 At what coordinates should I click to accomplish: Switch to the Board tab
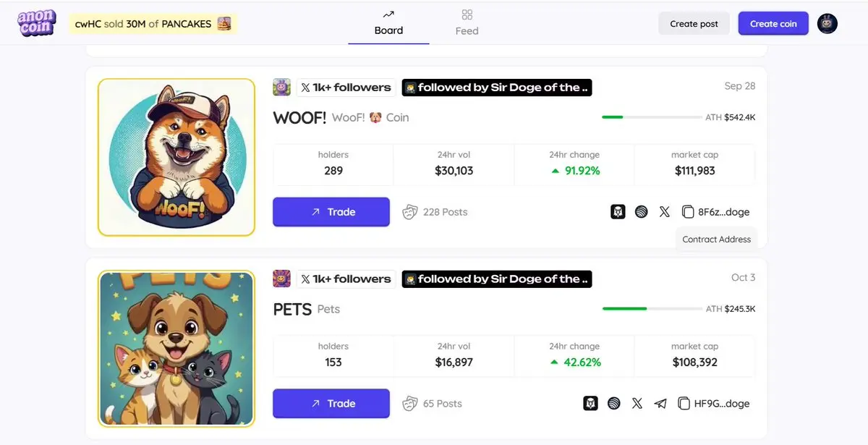coord(388,23)
